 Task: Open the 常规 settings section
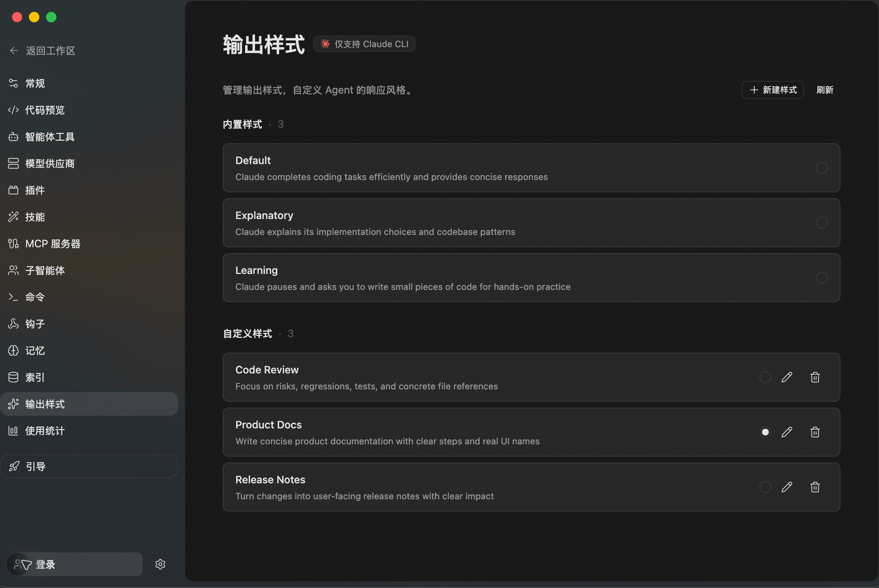89,83
